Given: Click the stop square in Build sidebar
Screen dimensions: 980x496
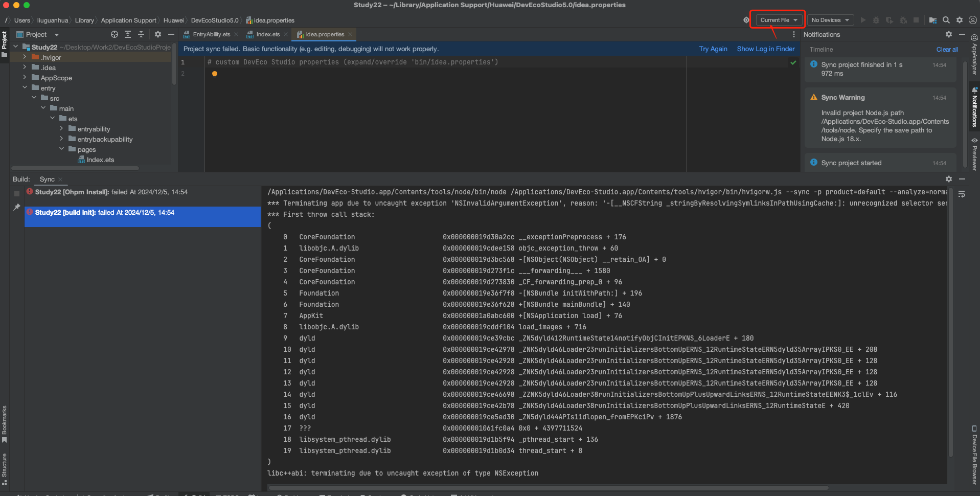Looking at the screenshot, I should [17, 194].
